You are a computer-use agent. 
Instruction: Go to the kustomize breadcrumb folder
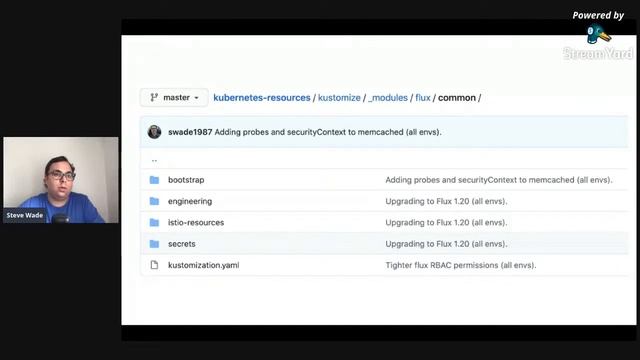coord(339,98)
